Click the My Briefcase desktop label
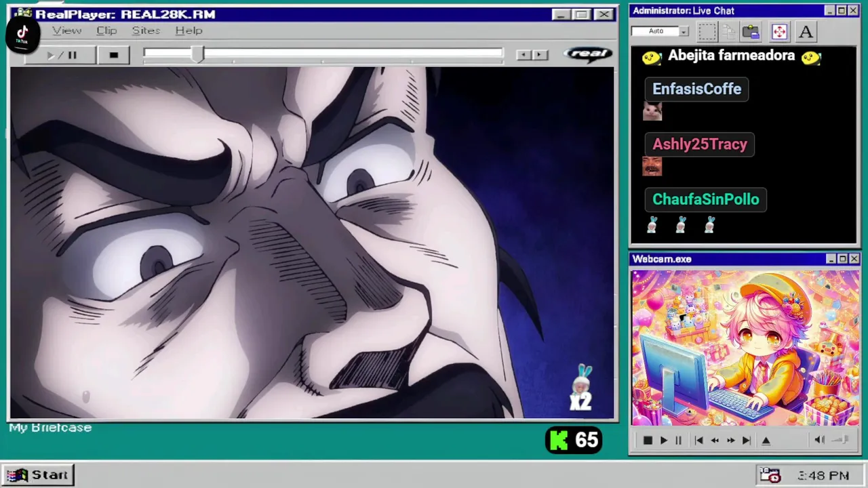 50,428
